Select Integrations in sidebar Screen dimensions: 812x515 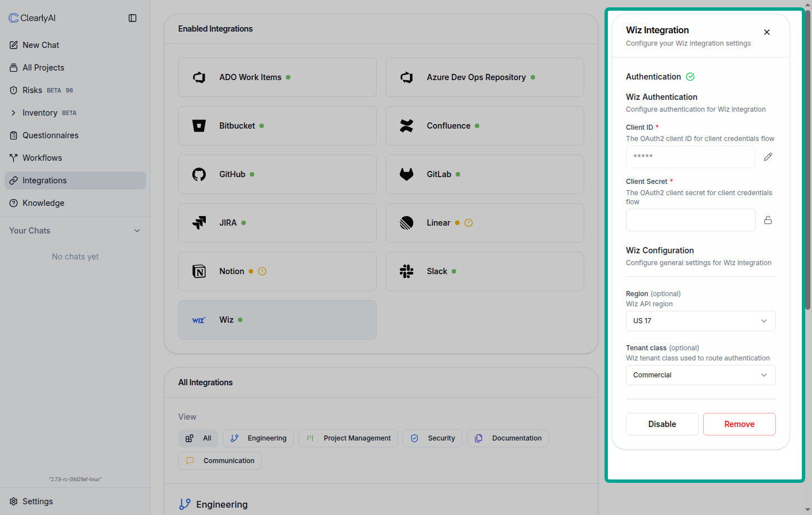(x=75, y=181)
